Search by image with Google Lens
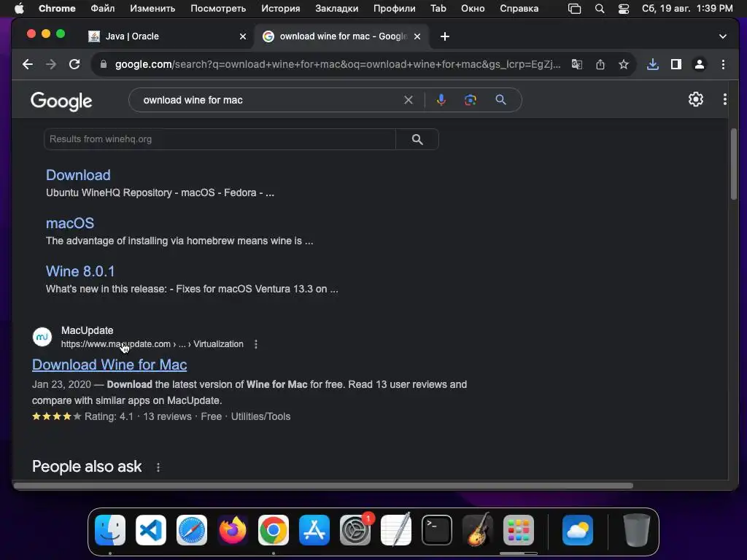Image resolution: width=747 pixels, height=560 pixels. [471, 100]
